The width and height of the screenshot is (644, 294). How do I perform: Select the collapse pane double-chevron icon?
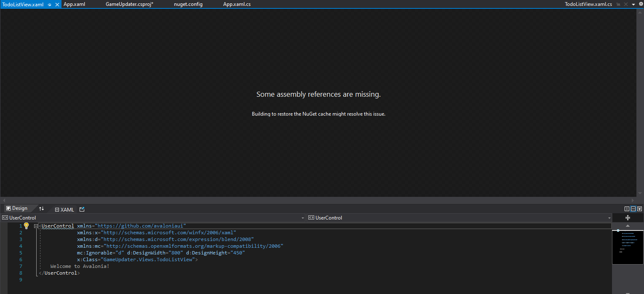point(639,209)
